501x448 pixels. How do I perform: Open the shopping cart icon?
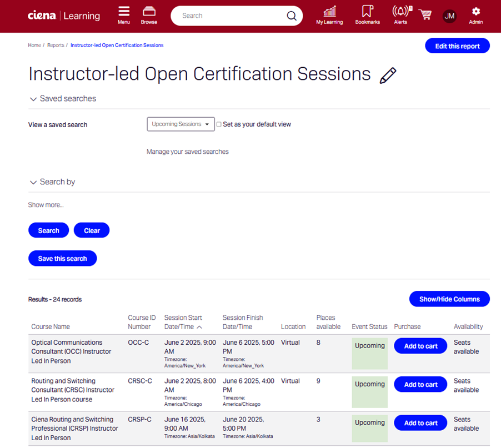coord(425,14)
